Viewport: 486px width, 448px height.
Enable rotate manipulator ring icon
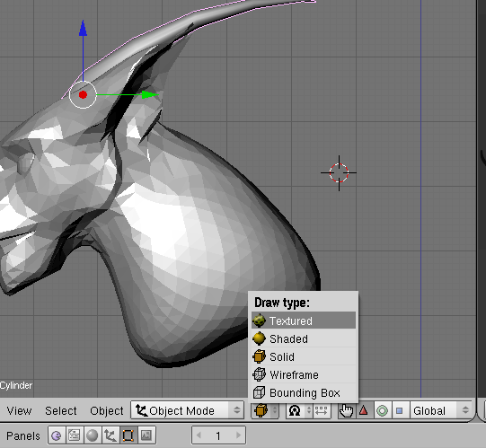[382, 410]
